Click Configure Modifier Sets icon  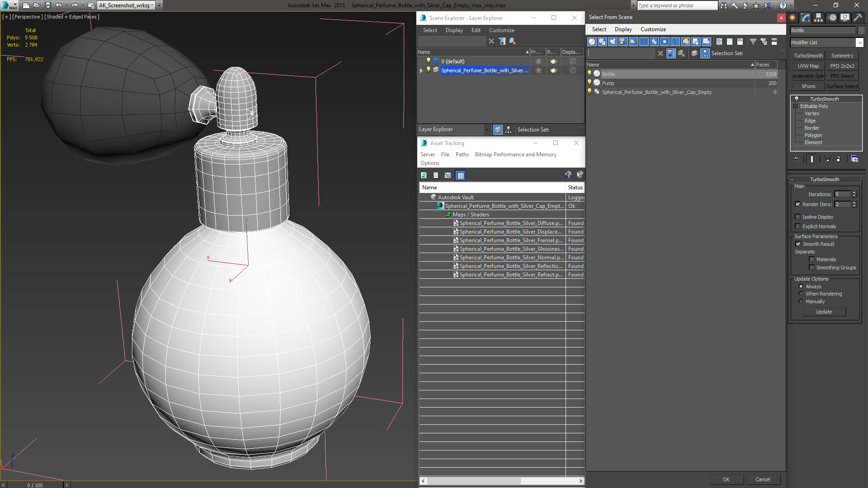(x=854, y=159)
